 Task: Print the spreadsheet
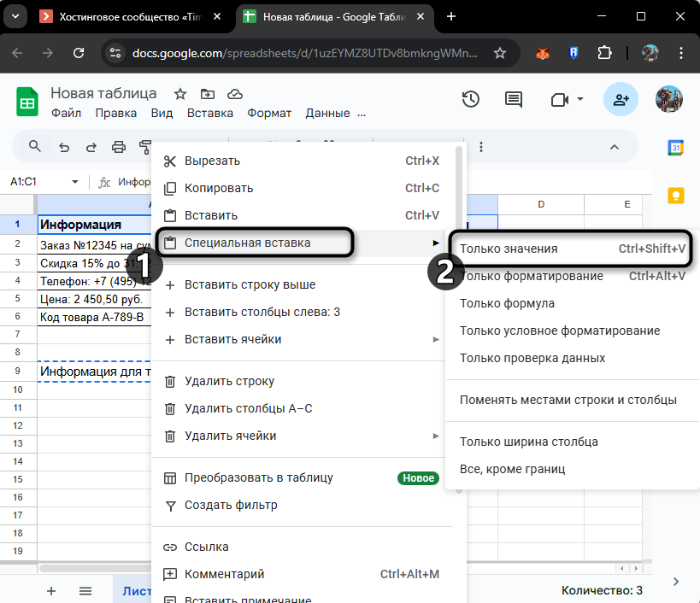(x=118, y=147)
